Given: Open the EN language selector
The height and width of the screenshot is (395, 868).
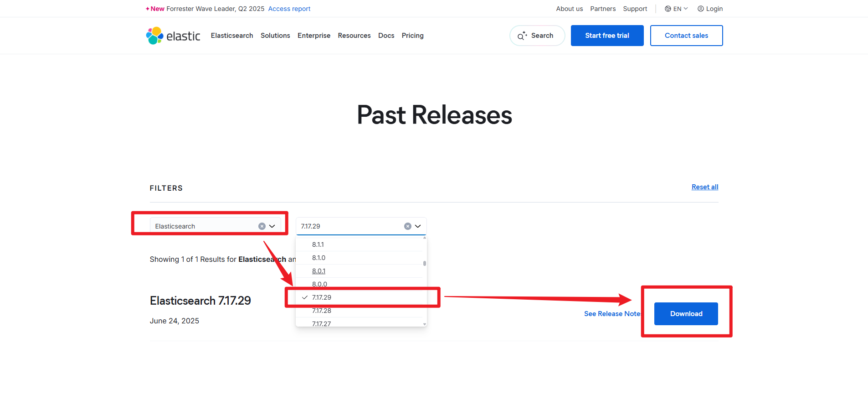Looking at the screenshot, I should point(677,9).
